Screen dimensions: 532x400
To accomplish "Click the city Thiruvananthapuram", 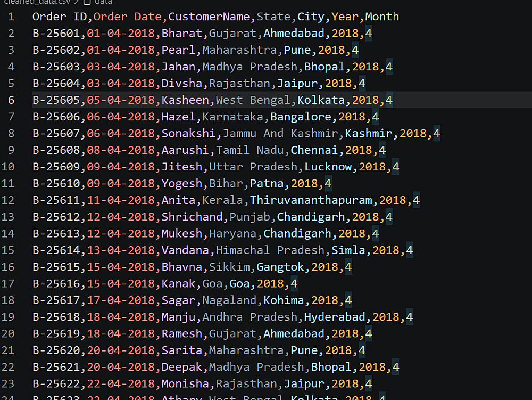I will 311,200.
